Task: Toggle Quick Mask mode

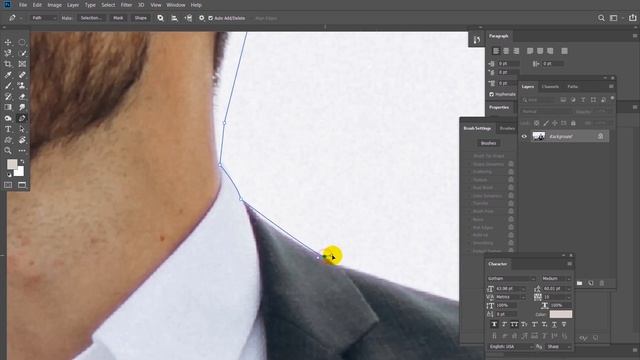Action: 8,185
